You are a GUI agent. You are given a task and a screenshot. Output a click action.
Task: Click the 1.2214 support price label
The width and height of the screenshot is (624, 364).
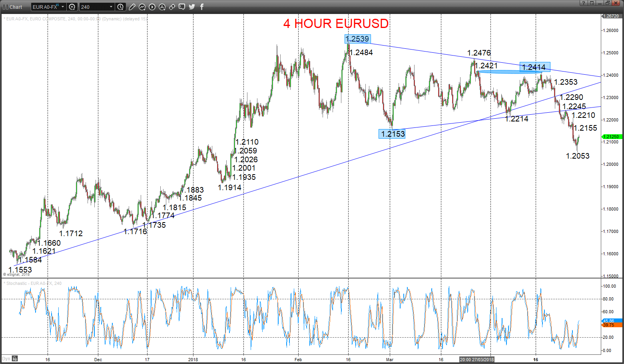coord(516,119)
